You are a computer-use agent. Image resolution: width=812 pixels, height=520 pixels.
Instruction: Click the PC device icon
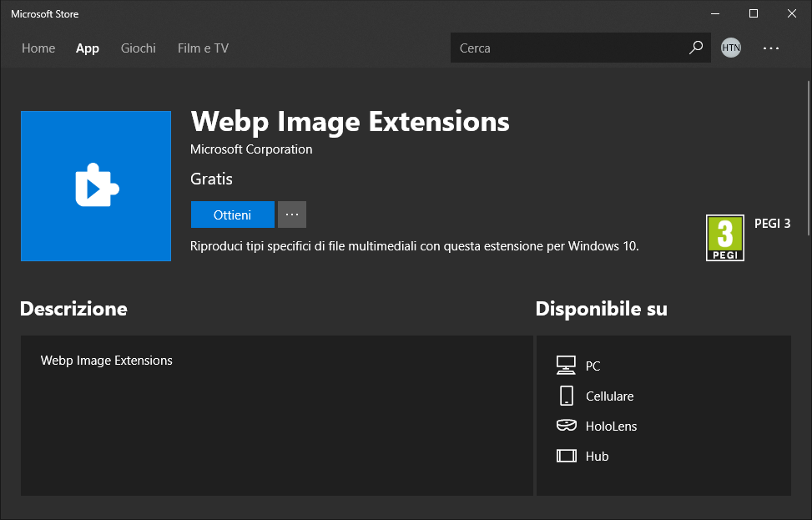click(x=567, y=365)
